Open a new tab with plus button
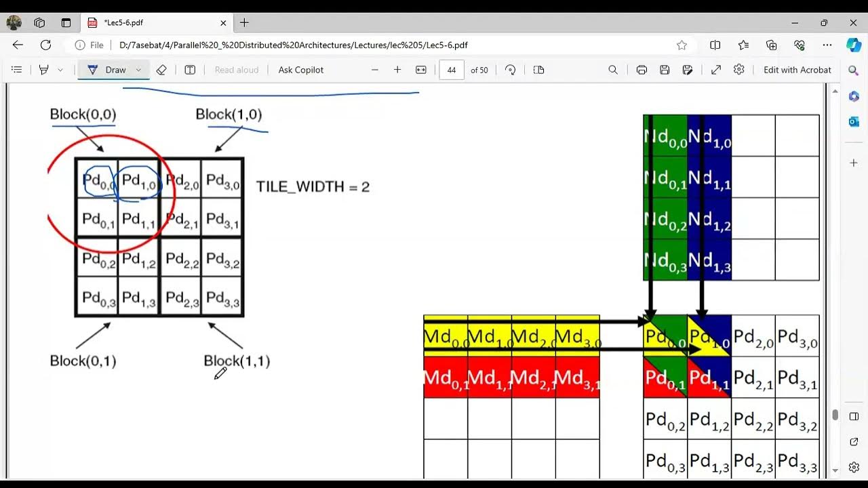This screenshot has height=488, width=868. pyautogui.click(x=244, y=22)
